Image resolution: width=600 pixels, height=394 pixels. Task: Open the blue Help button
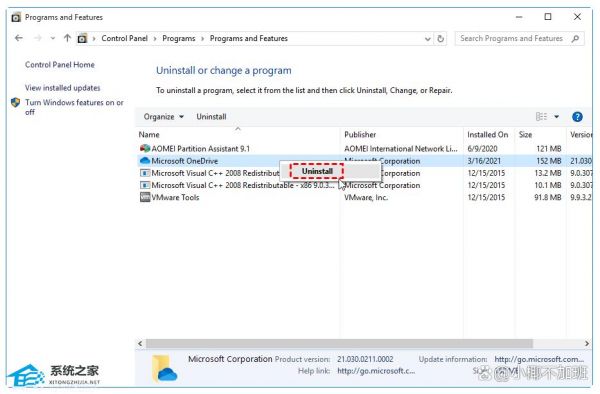tap(577, 117)
